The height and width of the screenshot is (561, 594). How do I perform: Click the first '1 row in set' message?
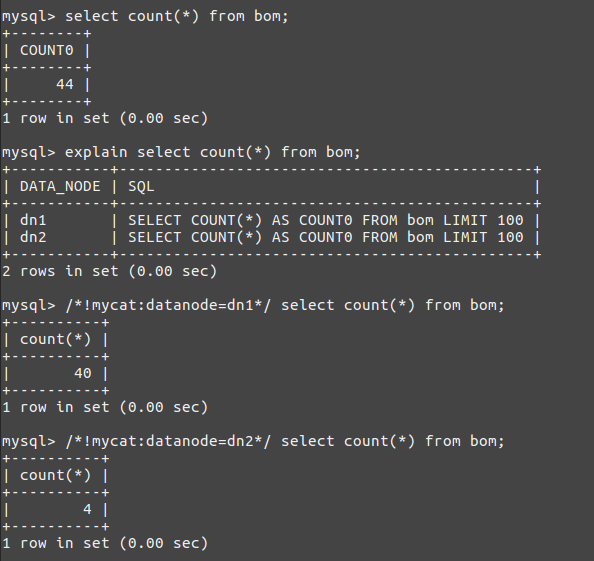click(105, 118)
